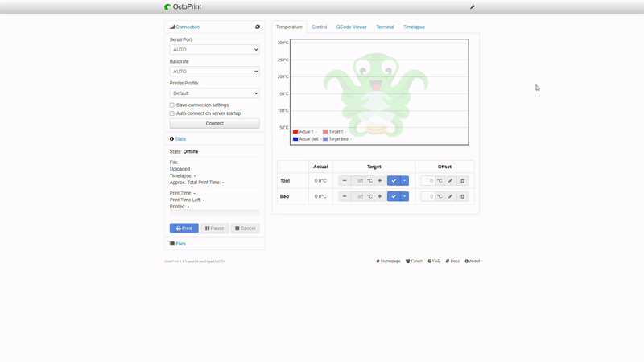Open the GCode Viewer tab
Screen dimensions: 644x362
coord(352,27)
